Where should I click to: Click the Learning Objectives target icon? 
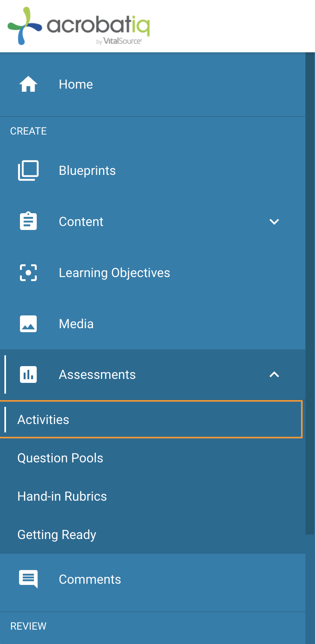point(28,273)
